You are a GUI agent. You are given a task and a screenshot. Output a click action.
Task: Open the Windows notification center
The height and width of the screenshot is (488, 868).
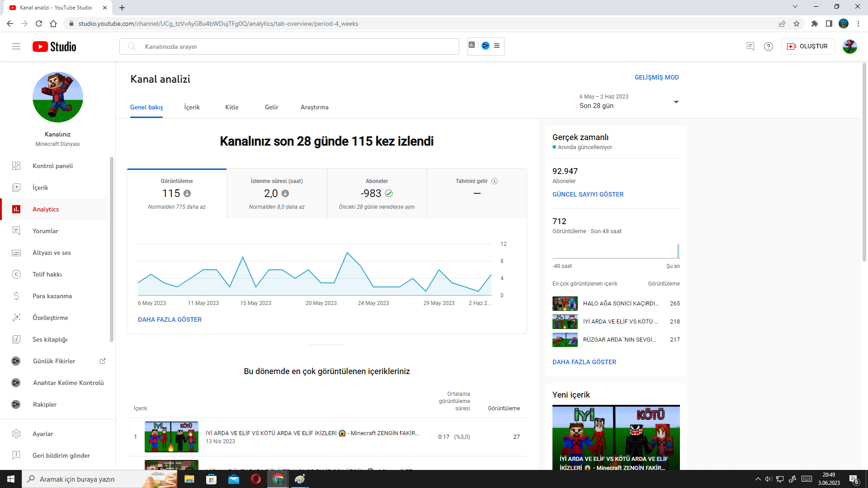[x=854, y=479]
